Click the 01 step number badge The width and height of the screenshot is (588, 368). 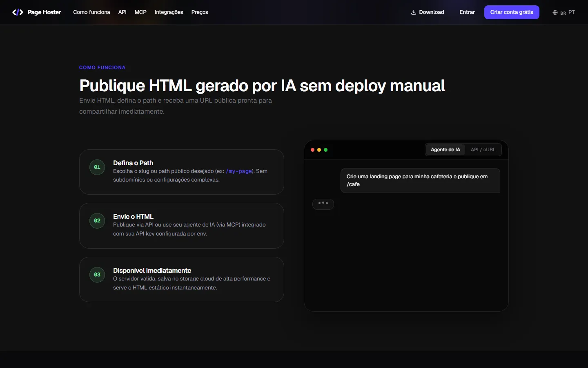click(97, 167)
